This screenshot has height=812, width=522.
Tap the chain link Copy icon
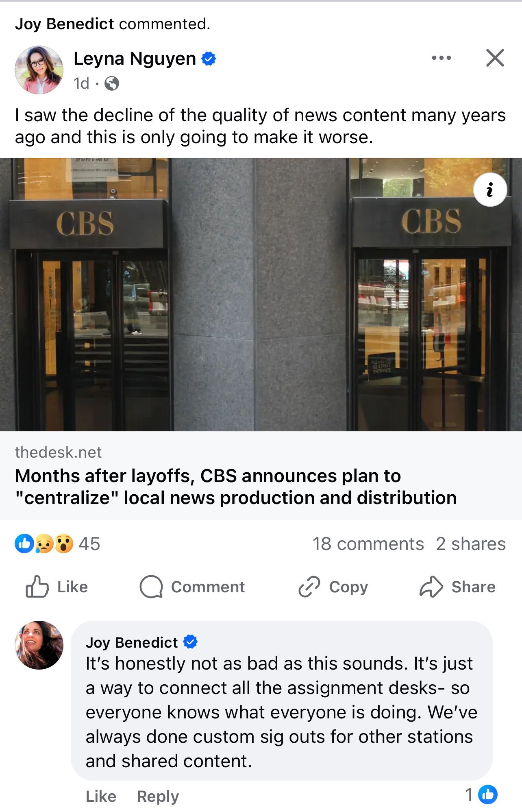click(309, 587)
